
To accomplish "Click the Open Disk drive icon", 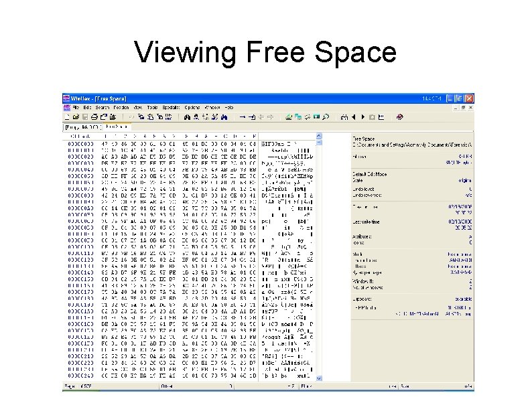I will (289, 117).
